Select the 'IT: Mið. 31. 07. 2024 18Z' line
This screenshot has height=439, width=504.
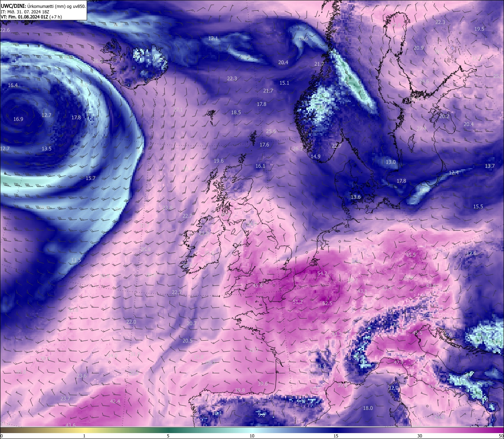[x=25, y=12]
